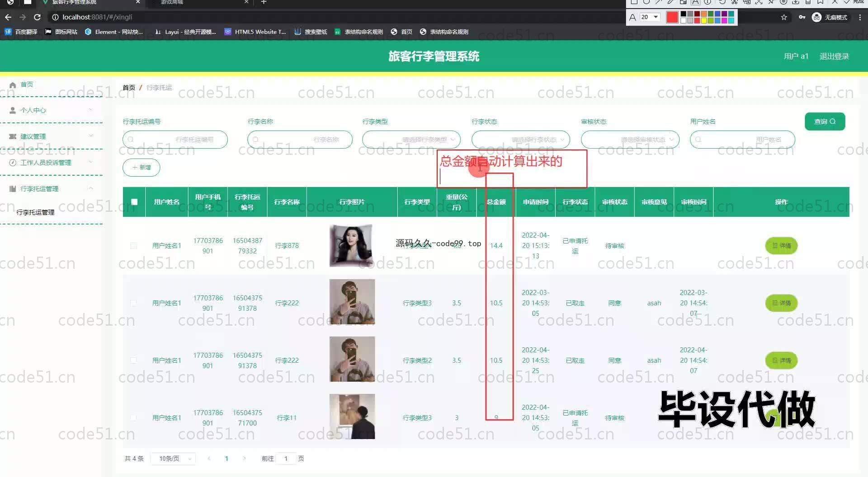Click the icon beside 工作人员投诉管理
The height and width of the screenshot is (477, 868).
click(x=13, y=163)
